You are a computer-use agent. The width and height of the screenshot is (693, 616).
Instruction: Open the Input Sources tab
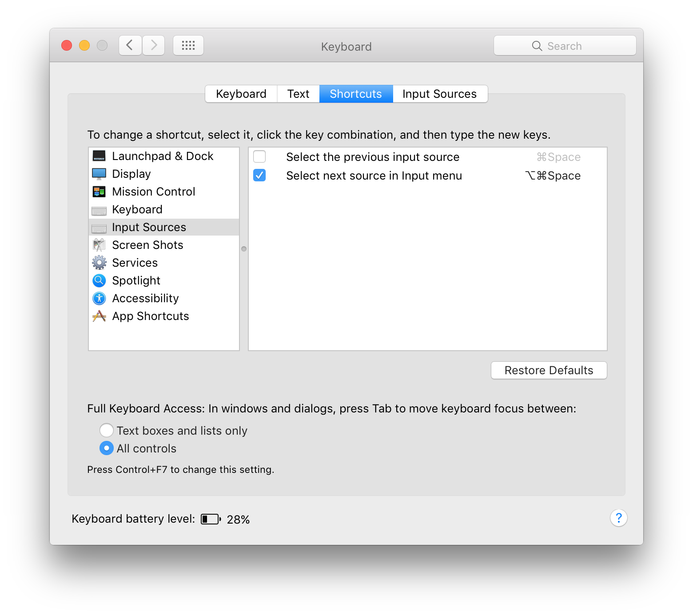(440, 94)
